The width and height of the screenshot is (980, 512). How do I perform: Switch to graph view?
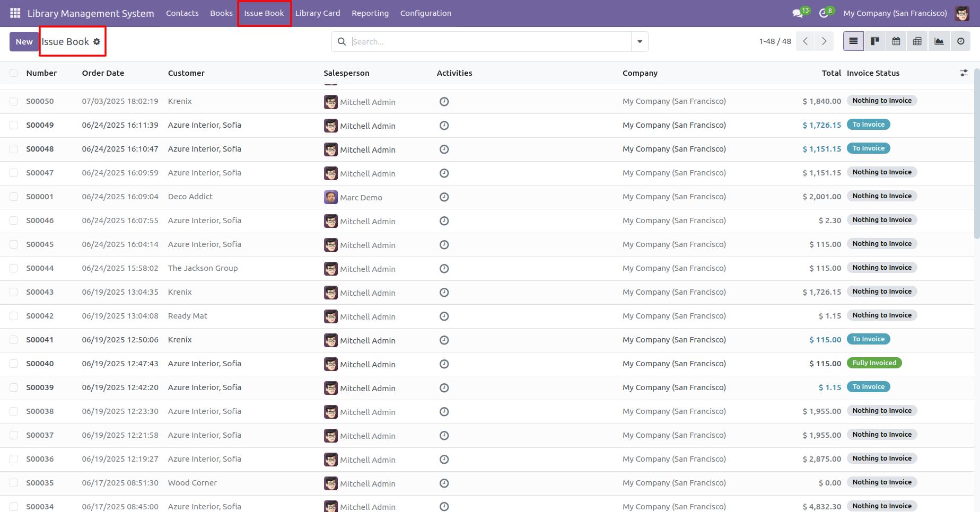939,41
